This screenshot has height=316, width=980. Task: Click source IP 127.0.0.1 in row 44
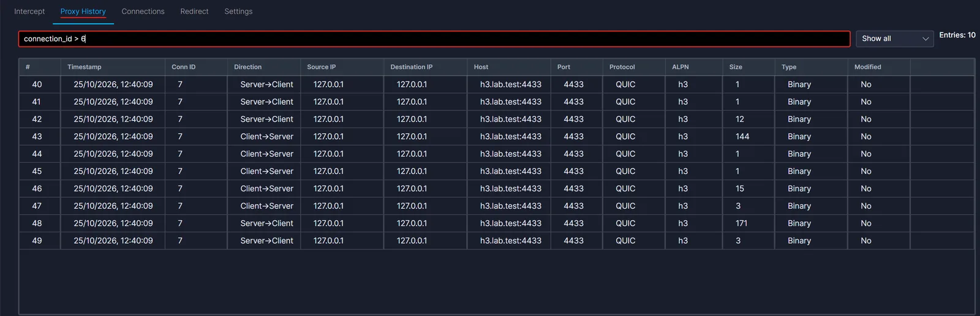[x=328, y=154]
